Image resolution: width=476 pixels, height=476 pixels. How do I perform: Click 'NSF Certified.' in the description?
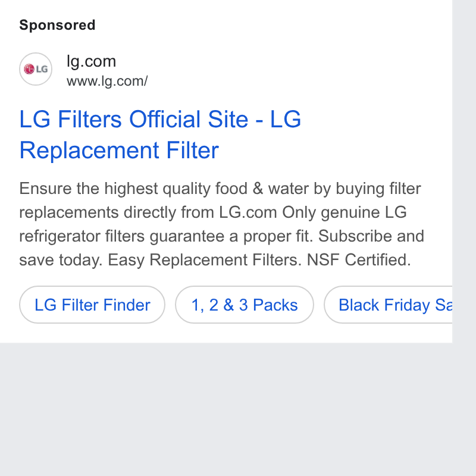click(359, 260)
